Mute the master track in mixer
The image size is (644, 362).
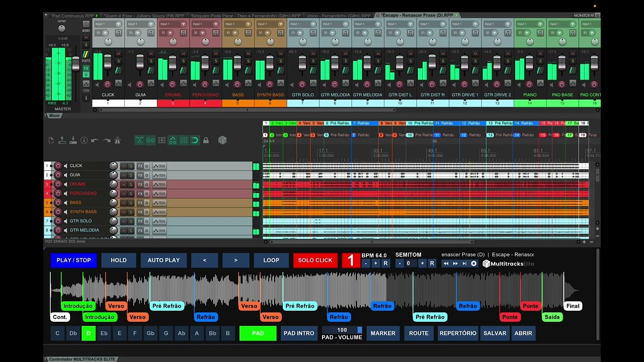(86, 38)
